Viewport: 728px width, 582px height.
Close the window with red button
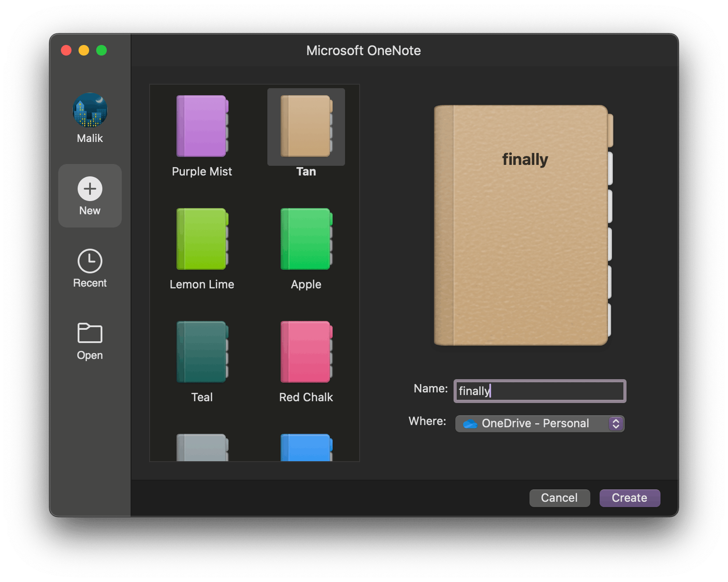66,50
